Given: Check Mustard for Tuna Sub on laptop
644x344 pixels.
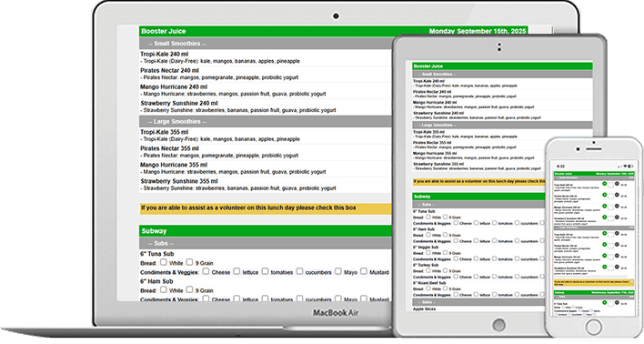Looking at the screenshot, I should pyautogui.click(x=364, y=271).
